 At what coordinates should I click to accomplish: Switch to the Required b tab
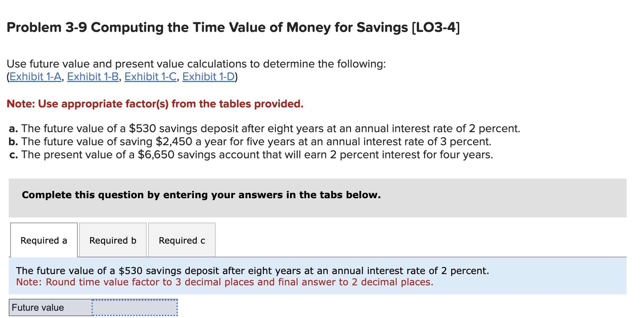tap(113, 240)
